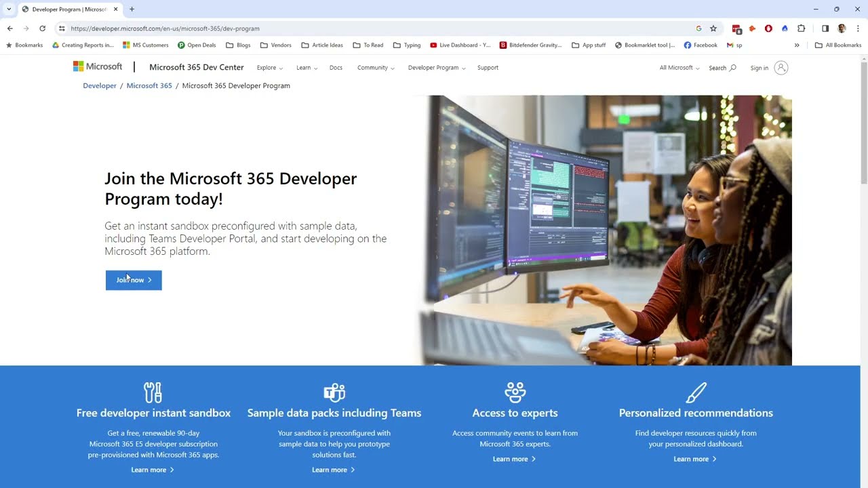Click the blue extension icon in toolbar
Screen dimensions: 868x488
click(x=785, y=28)
